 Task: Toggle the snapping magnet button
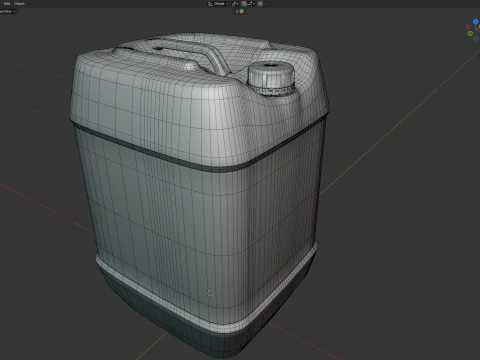[x=244, y=4]
